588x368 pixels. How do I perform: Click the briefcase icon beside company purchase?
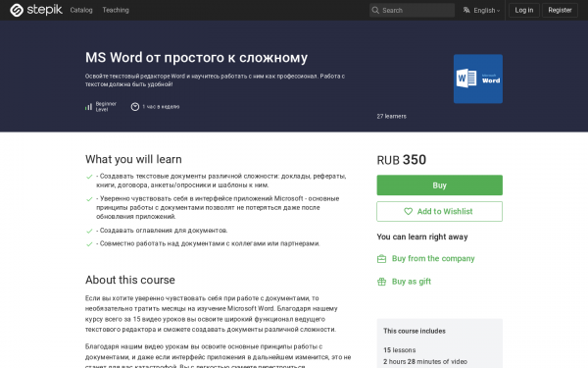[381, 259]
